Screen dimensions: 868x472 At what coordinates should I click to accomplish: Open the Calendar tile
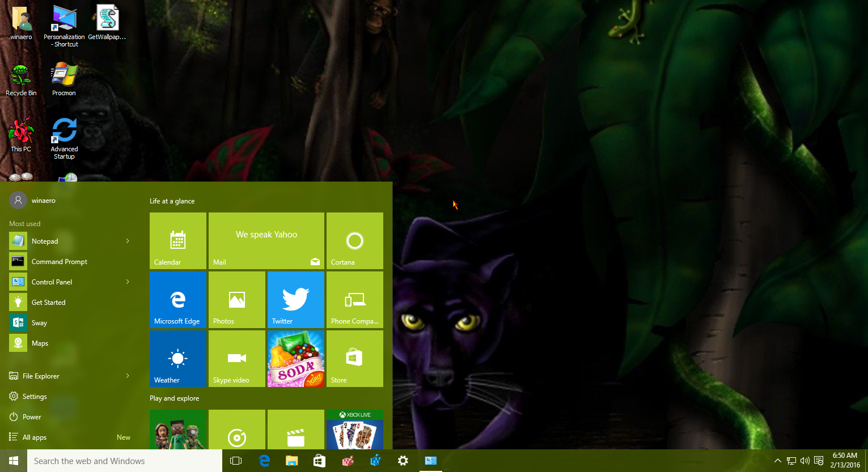tap(178, 241)
